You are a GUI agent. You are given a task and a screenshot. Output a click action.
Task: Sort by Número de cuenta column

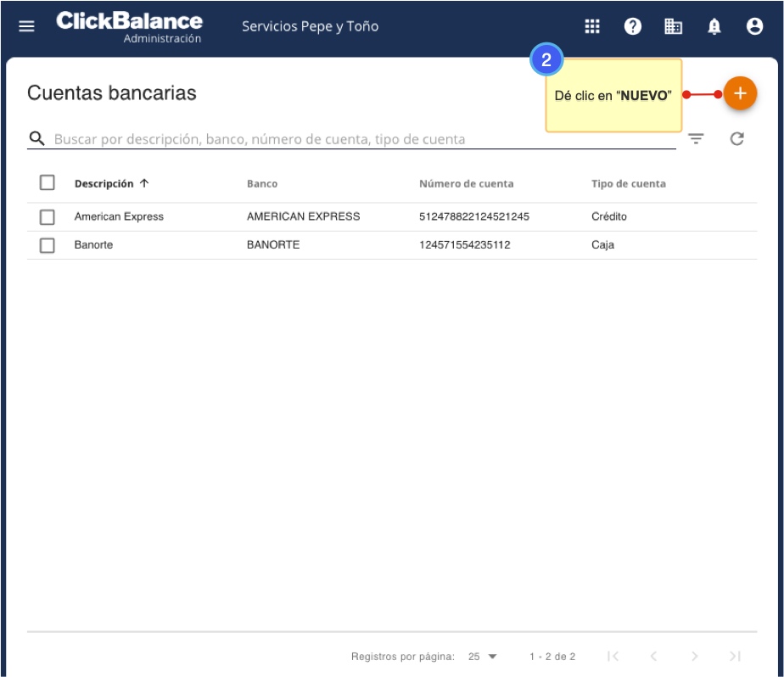[x=466, y=183]
